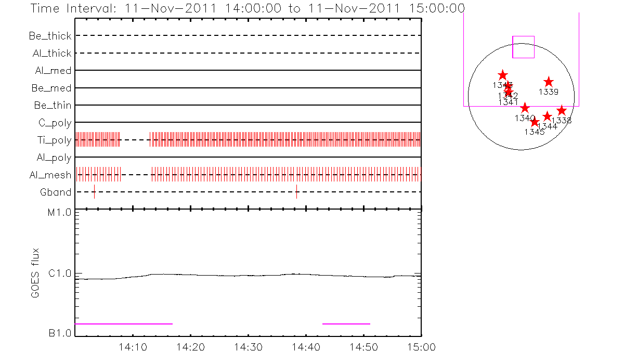Click the Al_mesh filter label

click(x=50, y=175)
